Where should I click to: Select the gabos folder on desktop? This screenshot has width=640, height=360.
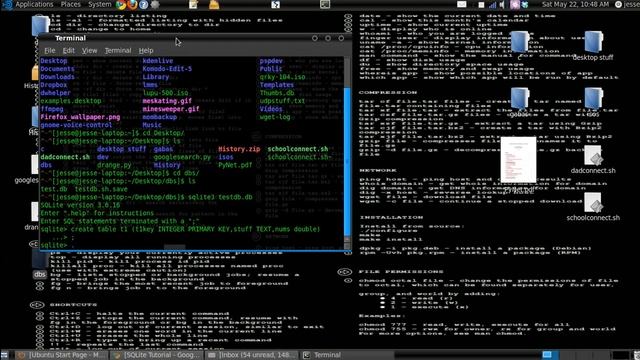(x=520, y=103)
